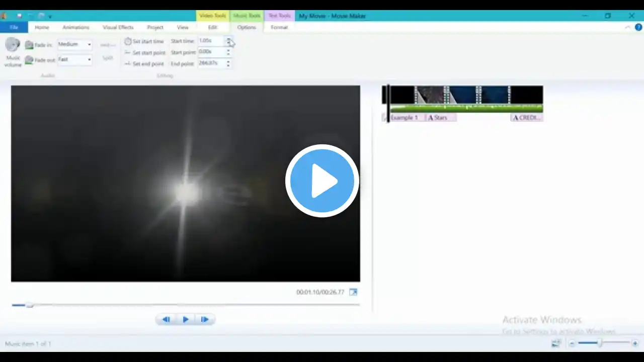Collapse the ribbon with the chevron
This screenshot has width=644, height=362.
click(628, 27)
